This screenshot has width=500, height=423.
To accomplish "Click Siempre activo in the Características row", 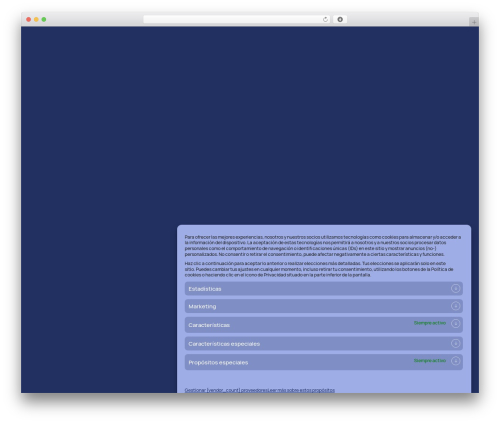I will pos(430,323).
